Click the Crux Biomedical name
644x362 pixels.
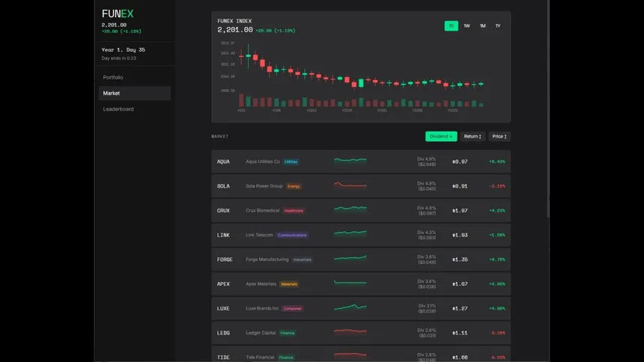pos(262,211)
